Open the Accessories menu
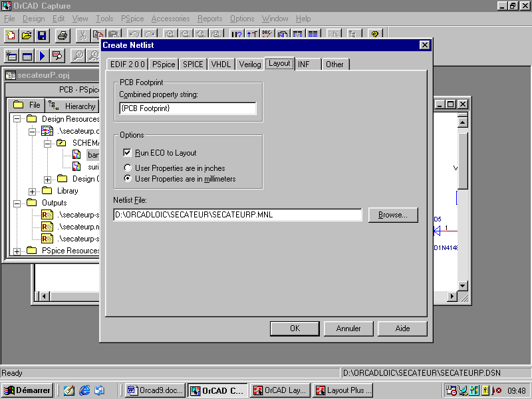 170,19
